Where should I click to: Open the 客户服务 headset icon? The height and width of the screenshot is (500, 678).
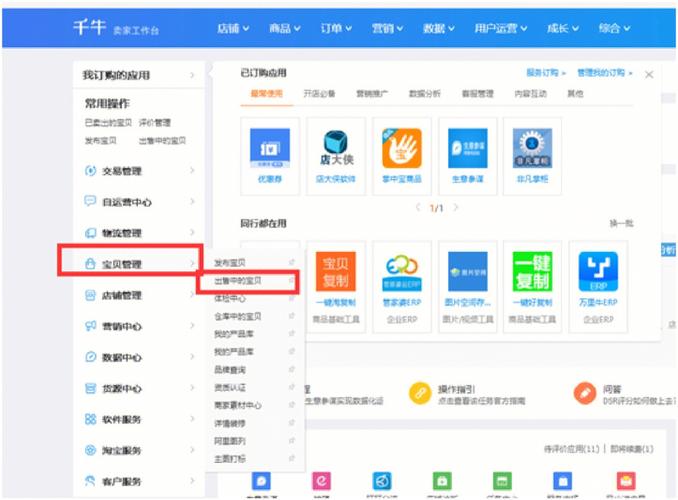(90, 481)
